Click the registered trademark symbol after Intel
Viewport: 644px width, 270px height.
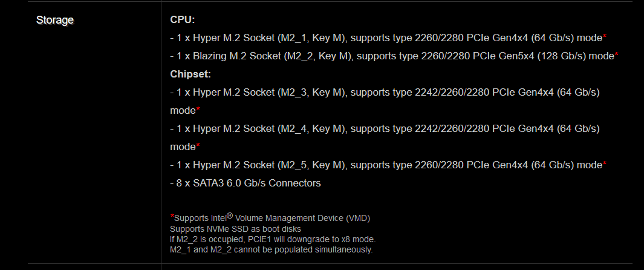click(x=230, y=216)
